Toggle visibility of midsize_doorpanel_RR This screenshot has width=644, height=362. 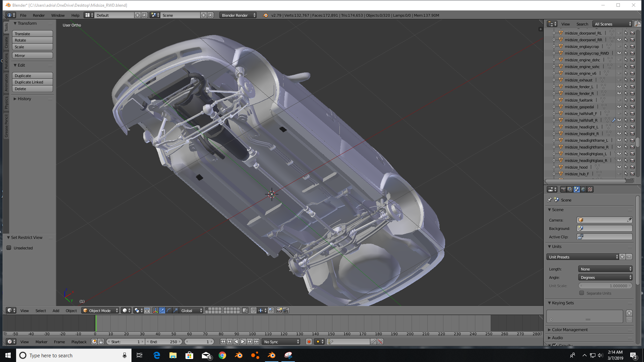tap(619, 40)
